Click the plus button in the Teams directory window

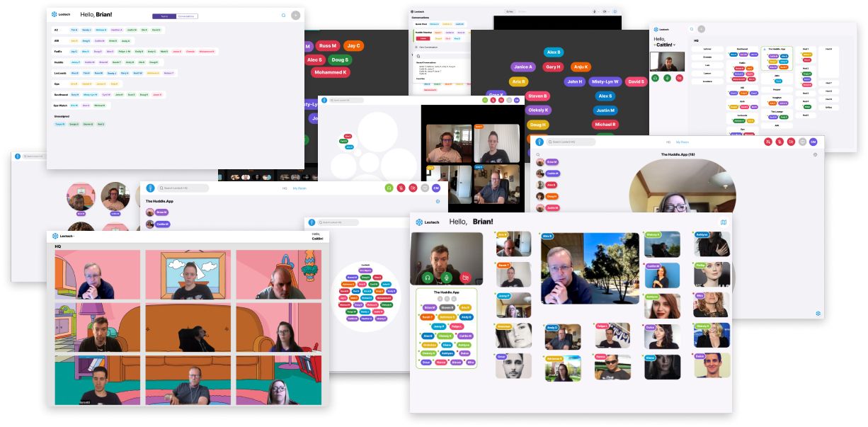pos(295,15)
